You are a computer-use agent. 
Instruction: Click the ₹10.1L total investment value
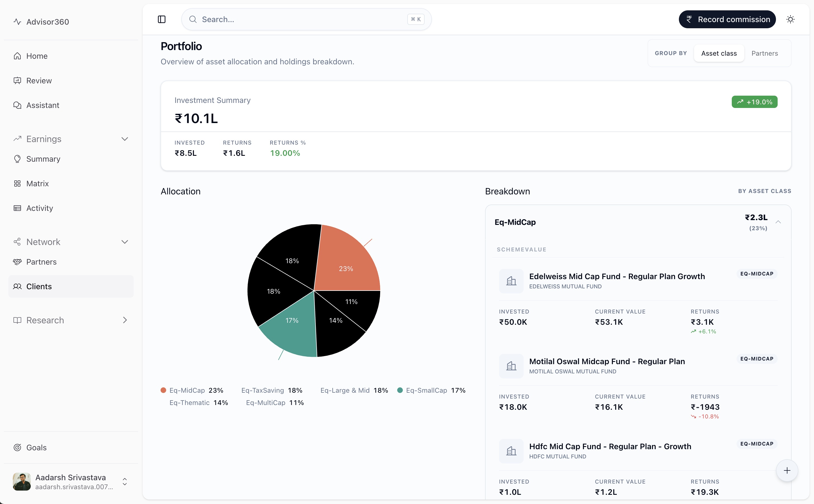pyautogui.click(x=196, y=118)
